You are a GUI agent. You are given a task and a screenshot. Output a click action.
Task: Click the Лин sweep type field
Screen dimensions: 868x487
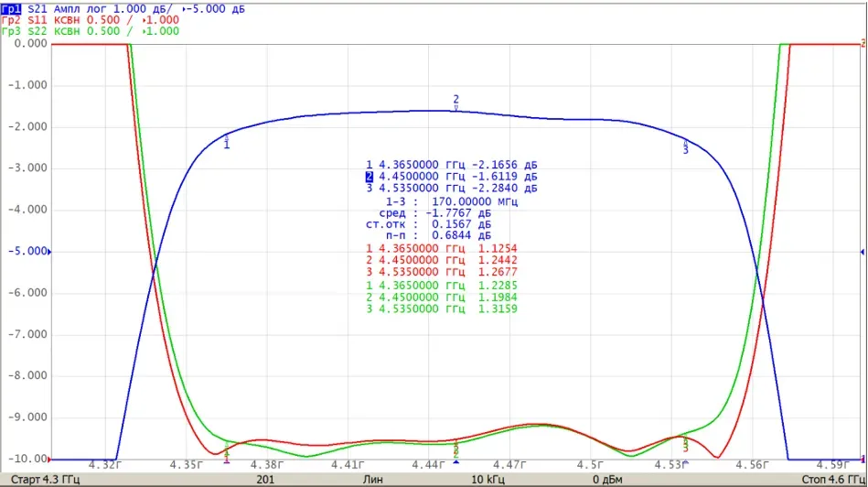(372, 480)
